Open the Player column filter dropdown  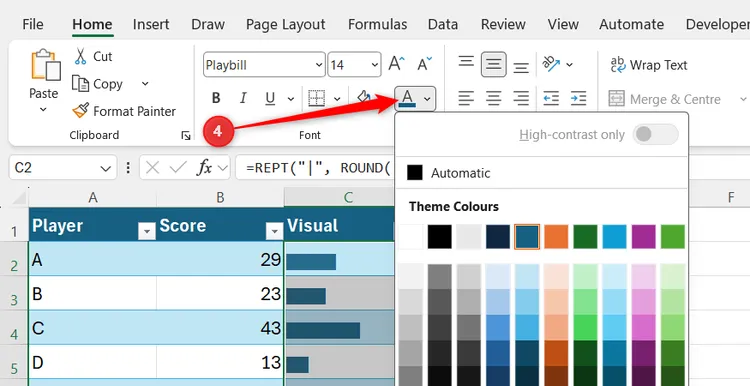point(146,232)
